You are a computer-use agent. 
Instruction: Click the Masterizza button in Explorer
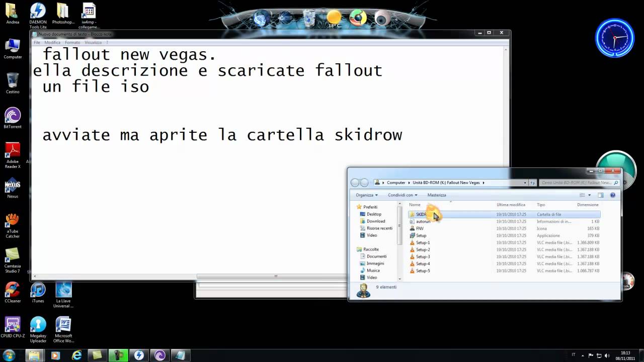[437, 195]
